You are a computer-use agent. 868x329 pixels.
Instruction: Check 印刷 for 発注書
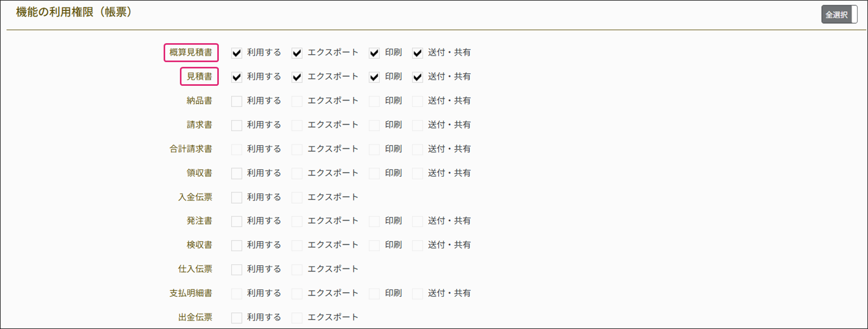pos(374,221)
